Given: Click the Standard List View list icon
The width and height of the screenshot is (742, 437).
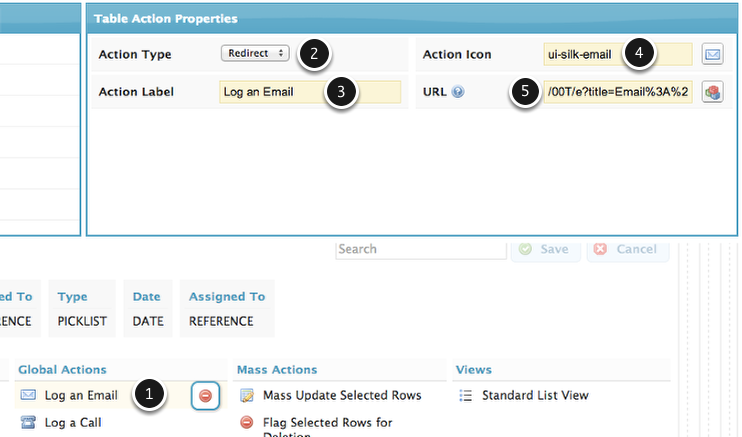Looking at the screenshot, I should coord(465,396).
